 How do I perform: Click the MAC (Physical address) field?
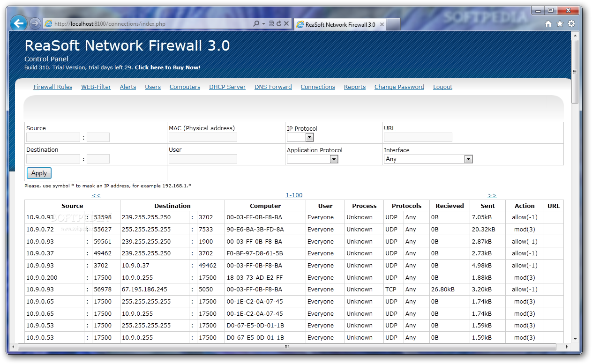pos(203,137)
